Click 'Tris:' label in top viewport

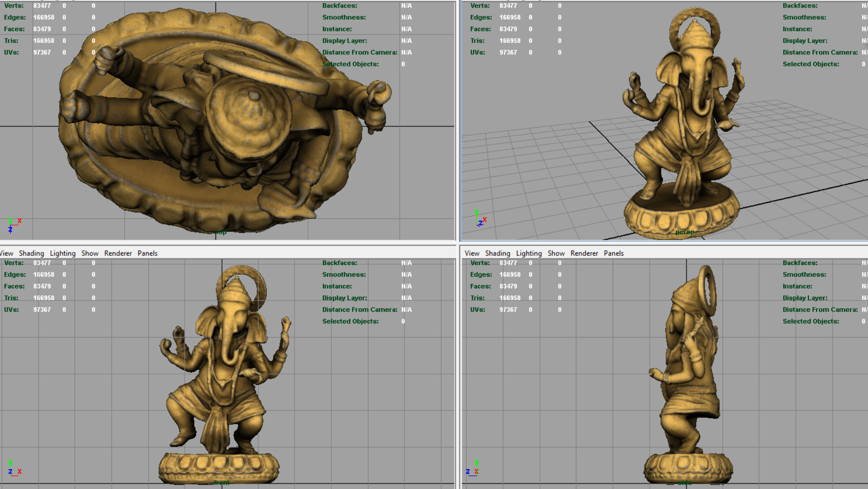(x=11, y=41)
